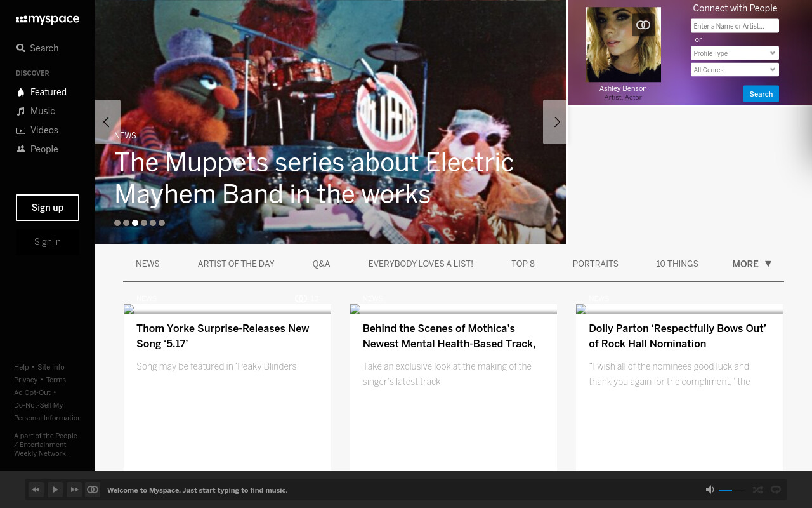
Task: Expand the MORE categories menu
Action: (x=752, y=264)
